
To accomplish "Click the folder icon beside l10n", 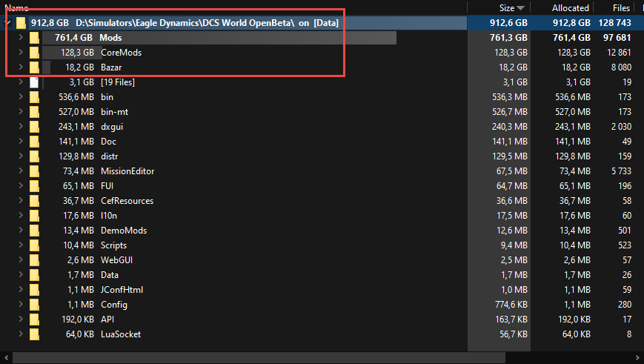I will point(35,215).
